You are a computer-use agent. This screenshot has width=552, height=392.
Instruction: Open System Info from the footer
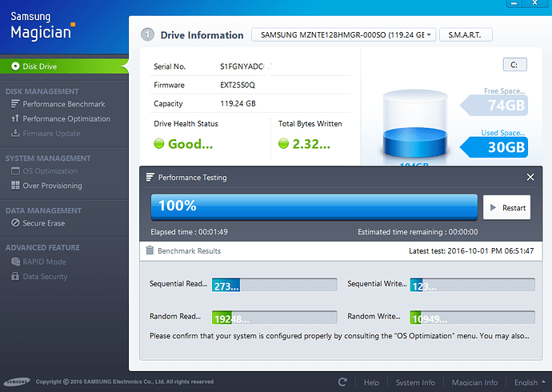pyautogui.click(x=415, y=382)
